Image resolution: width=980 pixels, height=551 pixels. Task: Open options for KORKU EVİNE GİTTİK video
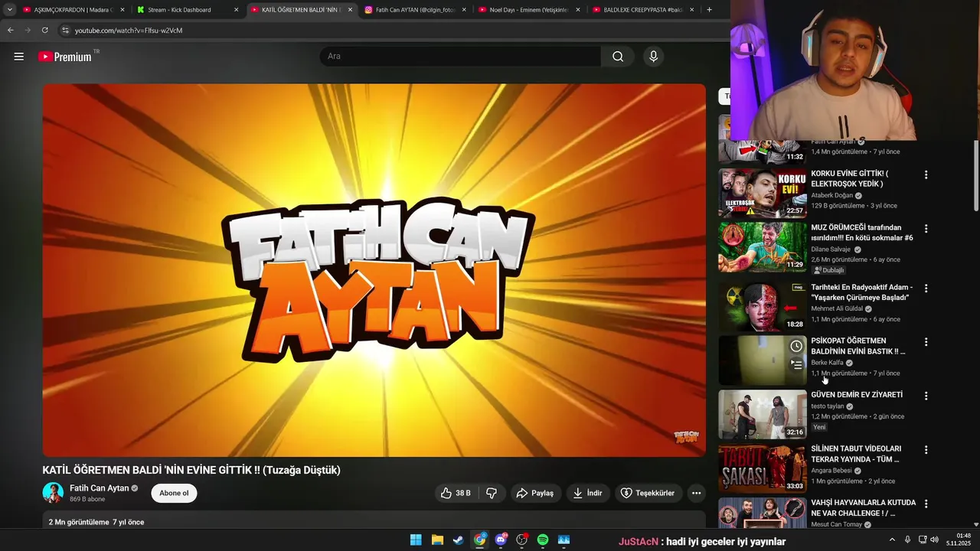[x=926, y=175]
